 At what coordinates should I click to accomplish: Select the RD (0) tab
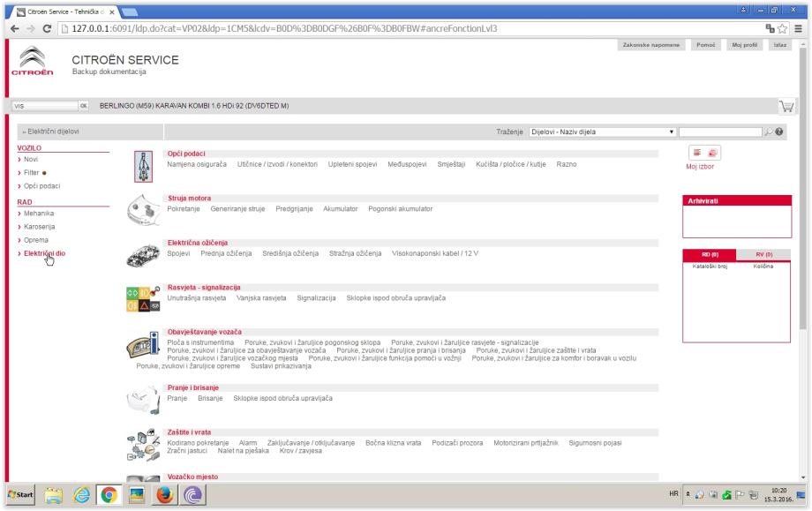point(710,254)
